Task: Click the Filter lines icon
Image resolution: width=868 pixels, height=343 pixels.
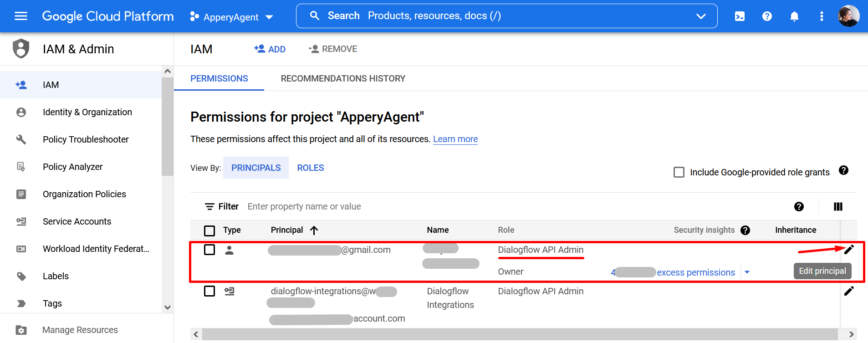Action: click(x=209, y=207)
